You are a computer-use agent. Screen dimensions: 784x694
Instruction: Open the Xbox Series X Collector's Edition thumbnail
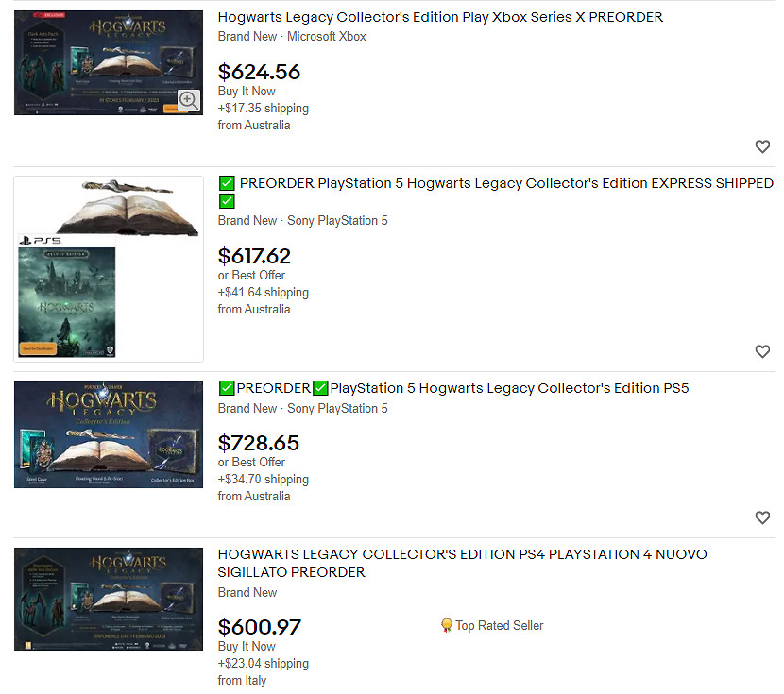click(x=108, y=62)
